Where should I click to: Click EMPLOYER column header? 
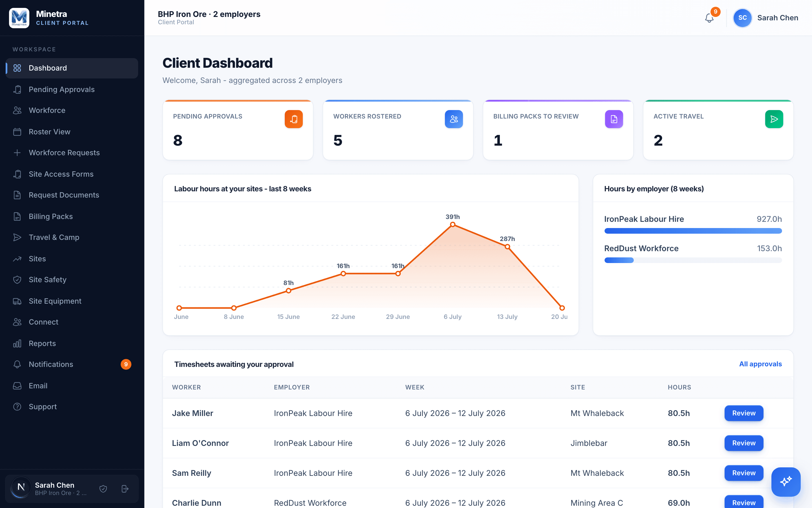(x=292, y=387)
